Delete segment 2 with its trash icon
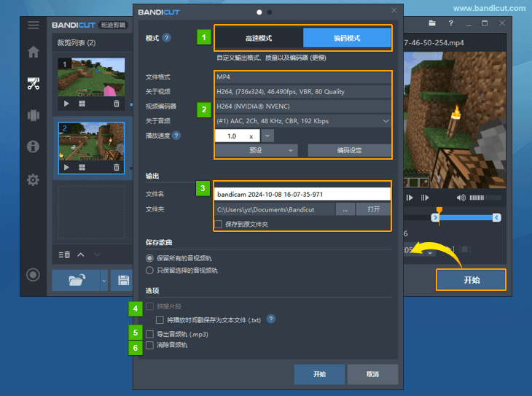This screenshot has height=396, width=532. click(x=117, y=167)
